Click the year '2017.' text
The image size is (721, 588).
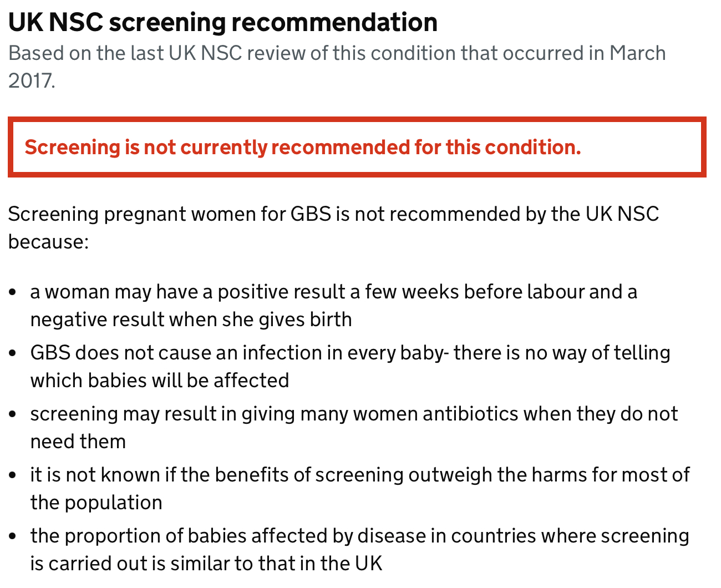[32, 81]
